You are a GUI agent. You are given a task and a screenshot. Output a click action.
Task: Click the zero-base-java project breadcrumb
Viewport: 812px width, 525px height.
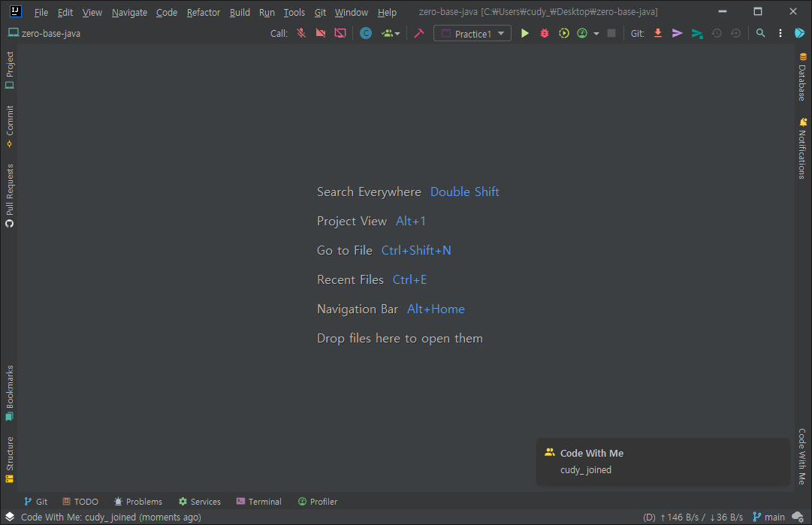pyautogui.click(x=44, y=33)
